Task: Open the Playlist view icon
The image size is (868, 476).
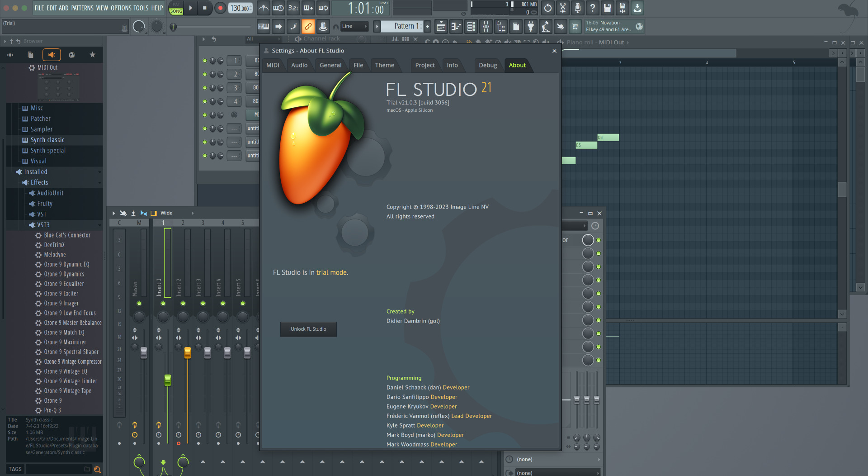Action: click(x=441, y=27)
